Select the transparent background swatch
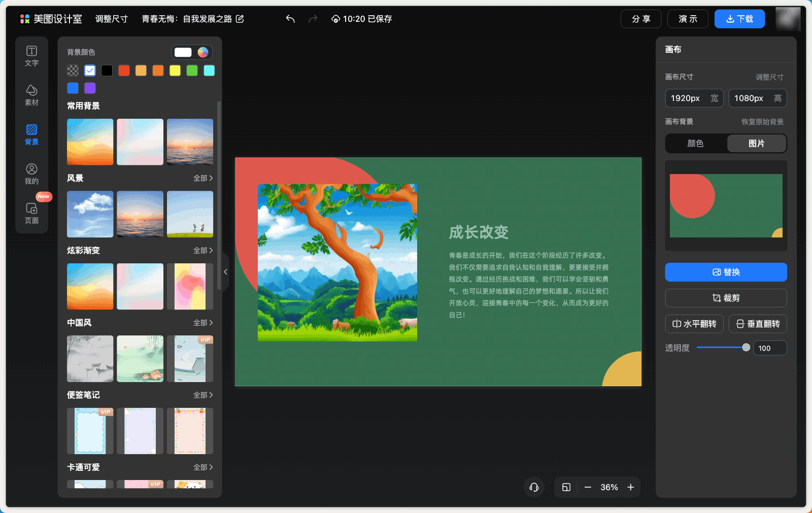This screenshot has height=513, width=812. point(72,71)
